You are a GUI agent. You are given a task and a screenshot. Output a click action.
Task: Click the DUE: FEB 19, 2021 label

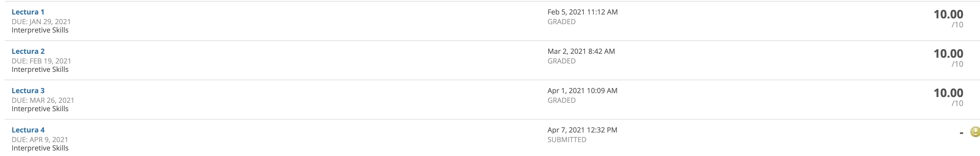[41, 61]
